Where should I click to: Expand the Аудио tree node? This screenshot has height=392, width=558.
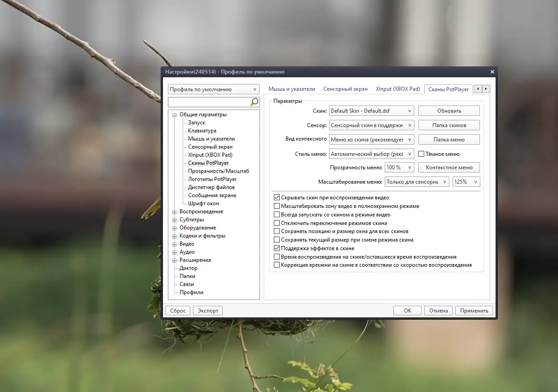click(175, 252)
